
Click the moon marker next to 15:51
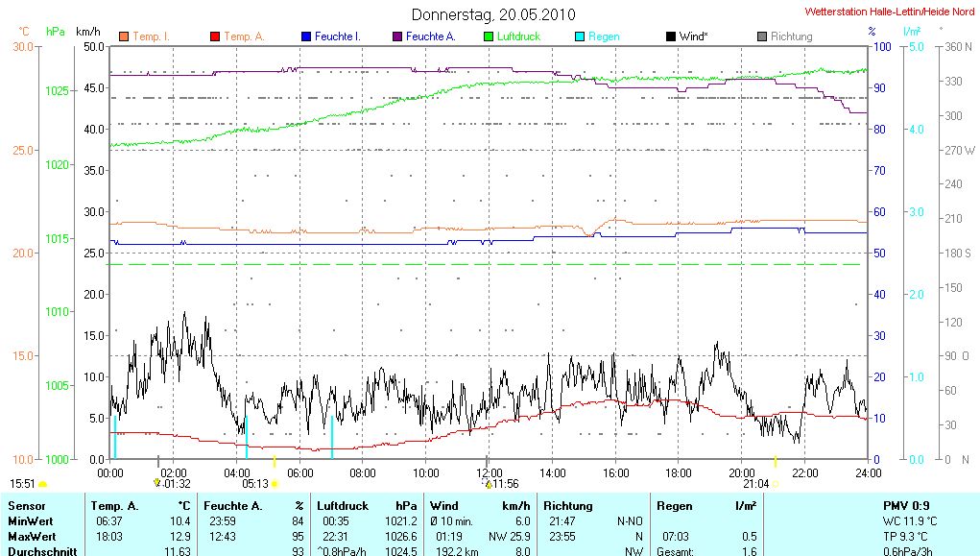[42, 484]
